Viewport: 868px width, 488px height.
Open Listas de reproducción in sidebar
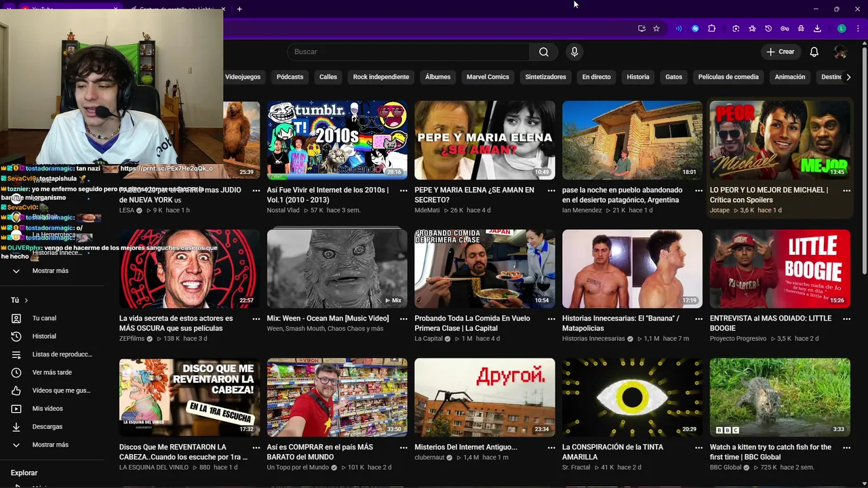[52, 354]
